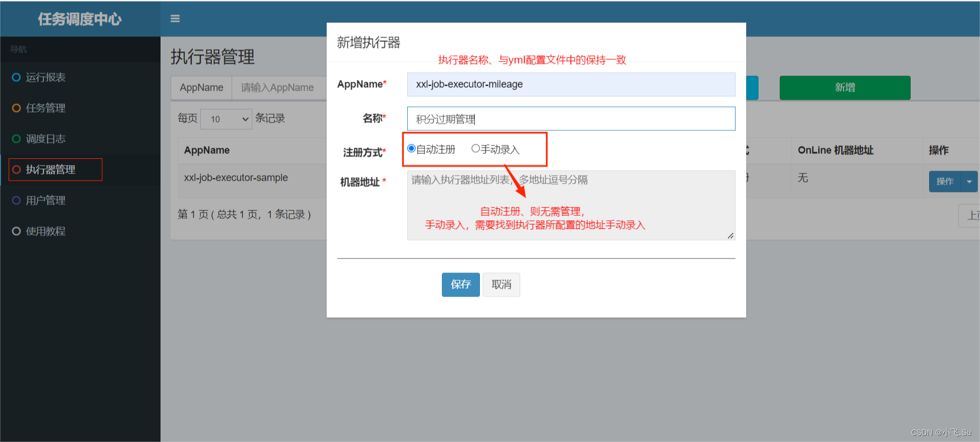
Task: Click the 使用教程 circle icon
Action: click(16, 231)
